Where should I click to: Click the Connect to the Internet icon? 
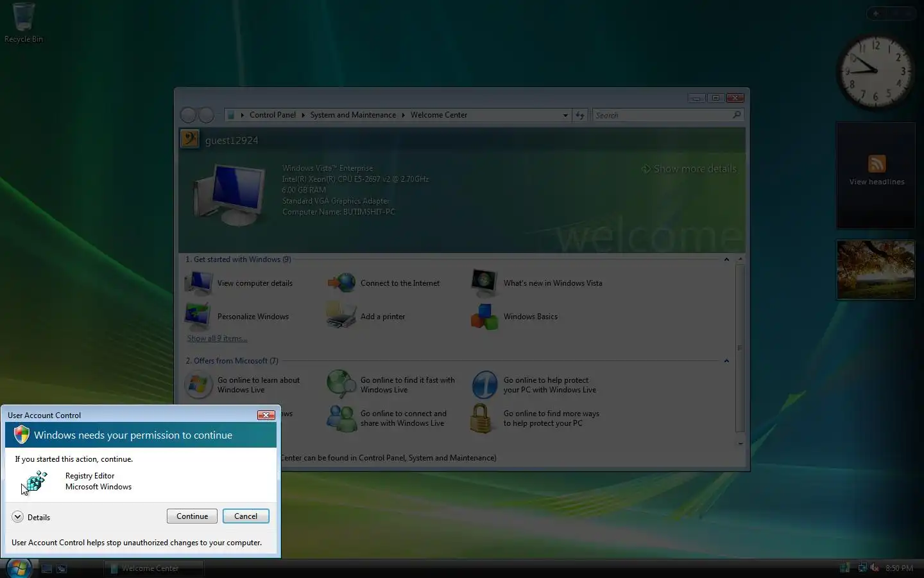coord(341,283)
